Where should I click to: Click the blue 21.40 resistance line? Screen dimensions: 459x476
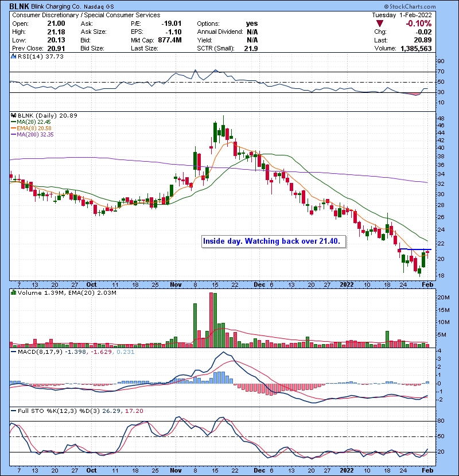point(415,249)
